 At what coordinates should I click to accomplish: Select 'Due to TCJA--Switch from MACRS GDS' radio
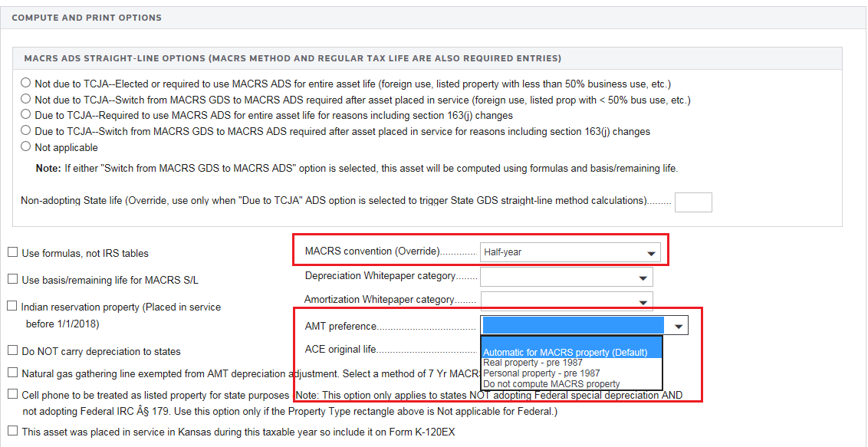pos(26,131)
